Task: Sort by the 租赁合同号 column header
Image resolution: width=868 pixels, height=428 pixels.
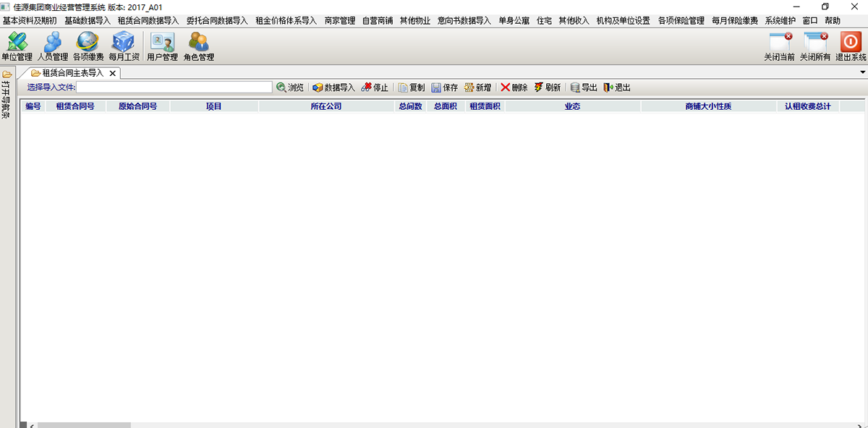Action: [75, 106]
